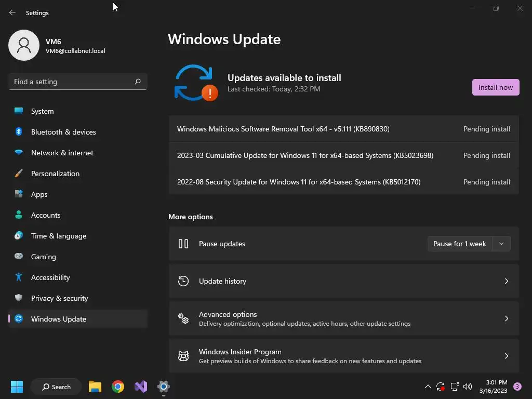532x399 pixels.
Task: Open the VM6 user profile picture
Action: (24, 45)
